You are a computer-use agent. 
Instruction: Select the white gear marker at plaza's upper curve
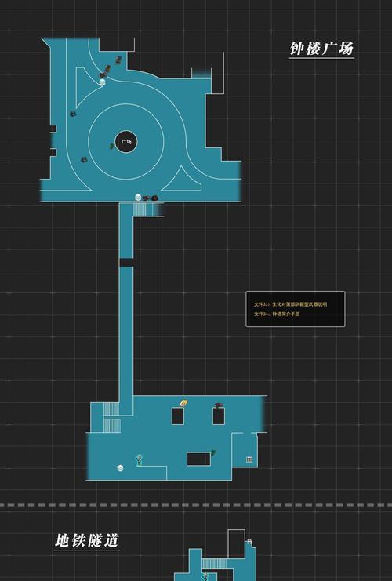click(x=102, y=82)
